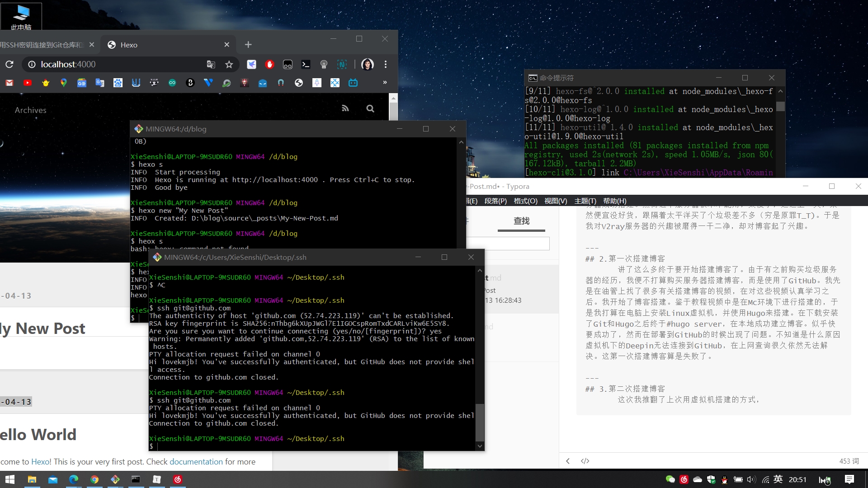Open Typora 主题(T) menu
The width and height of the screenshot is (868, 488).
click(x=585, y=201)
